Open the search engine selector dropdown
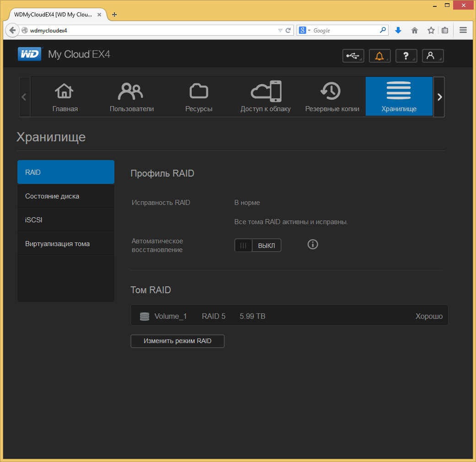 [304, 30]
